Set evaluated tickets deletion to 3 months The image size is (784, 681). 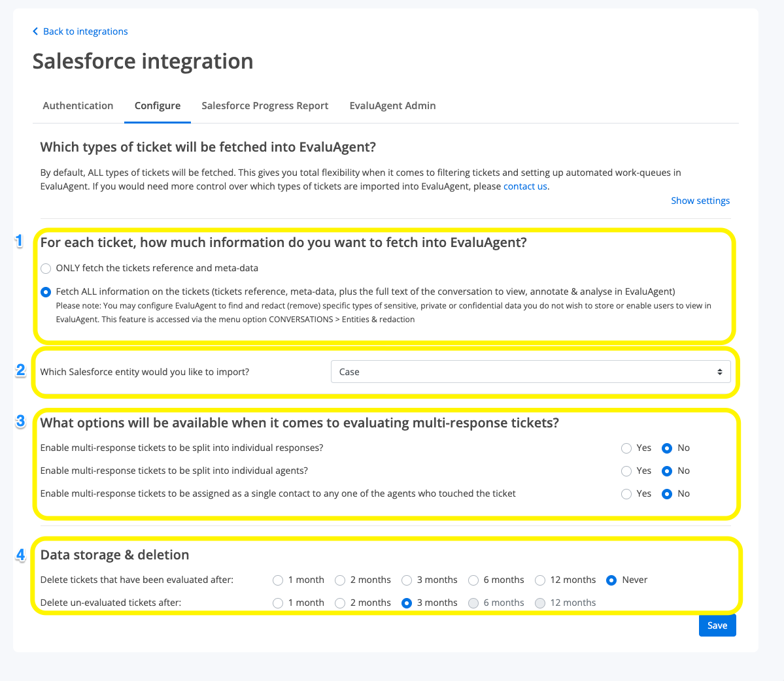[407, 580]
